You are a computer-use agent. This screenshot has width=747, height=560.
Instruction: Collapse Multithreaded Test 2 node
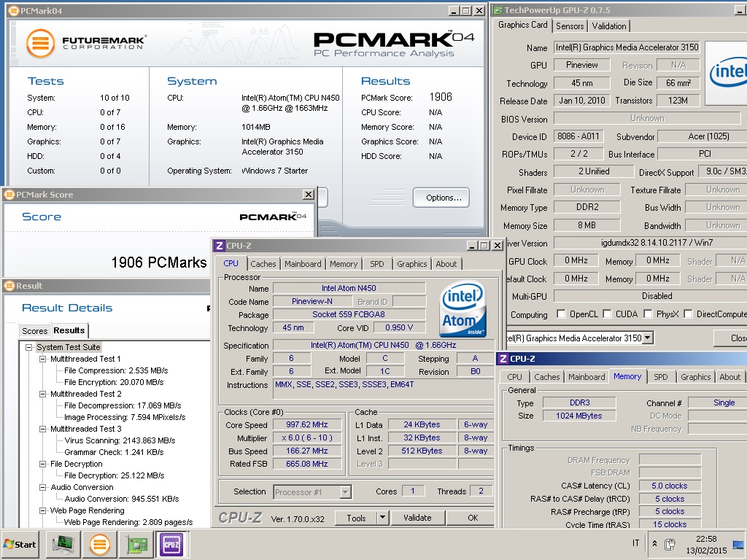click(42, 394)
